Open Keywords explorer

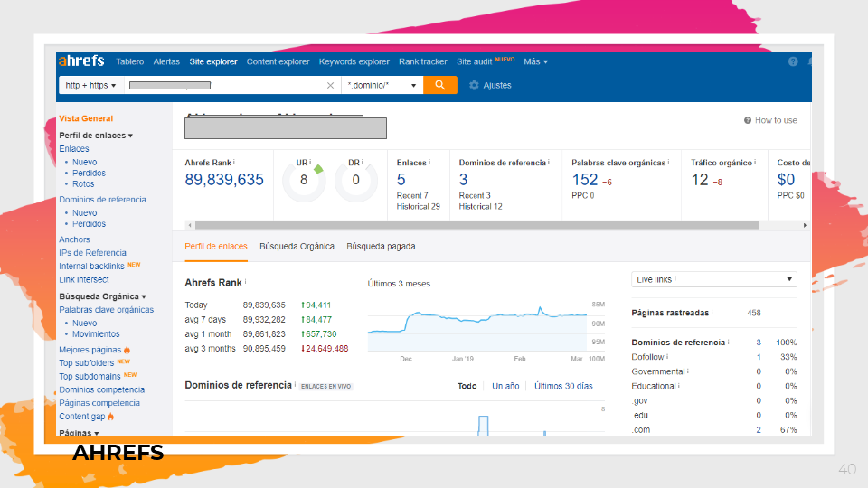tap(354, 61)
